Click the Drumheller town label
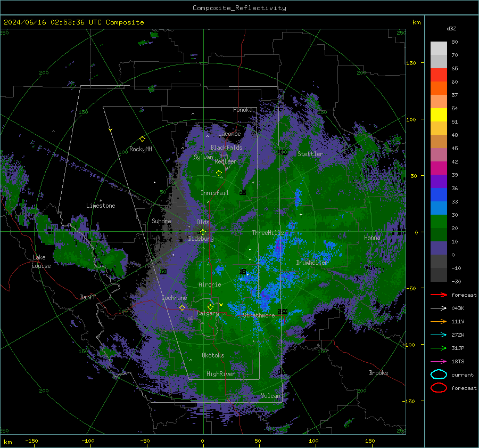The image size is (479, 448). (x=312, y=263)
